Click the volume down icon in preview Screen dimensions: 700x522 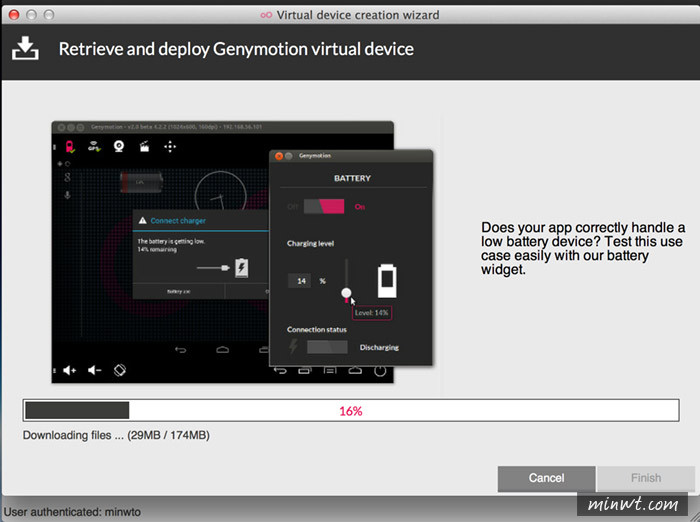tap(94, 370)
